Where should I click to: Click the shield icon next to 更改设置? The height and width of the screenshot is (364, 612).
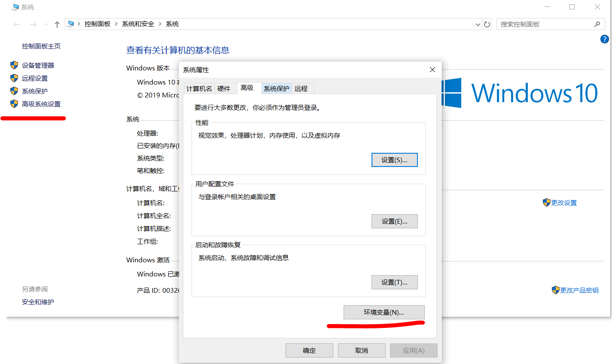coord(547,203)
